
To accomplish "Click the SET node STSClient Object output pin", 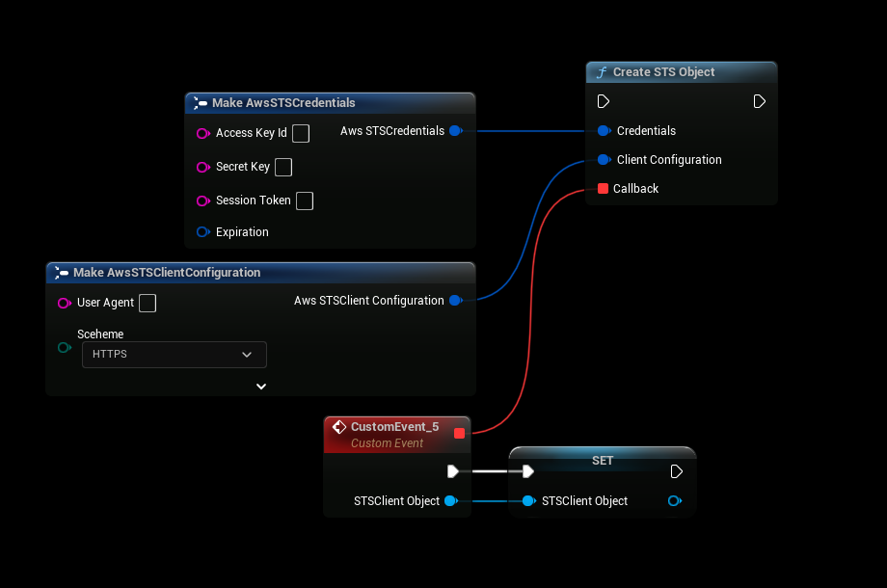I will (674, 501).
